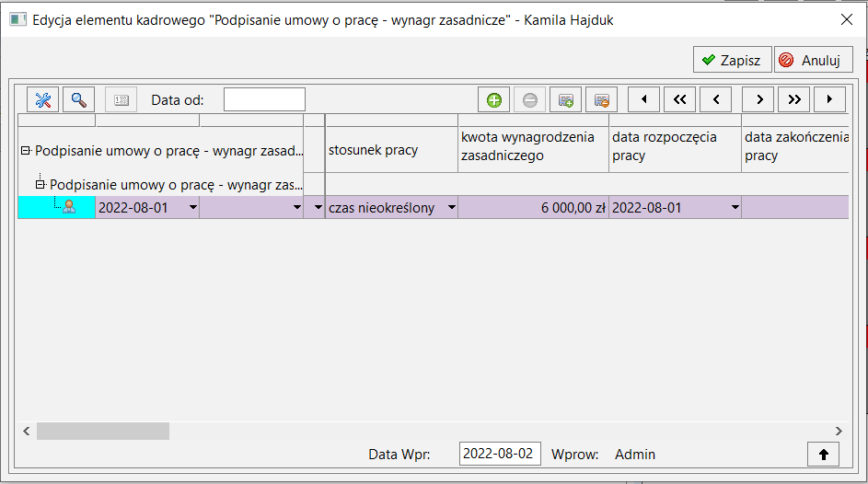Collapse nested Podpisanie umowy o pracę node
This screenshot has height=484, width=868.
click(x=40, y=184)
